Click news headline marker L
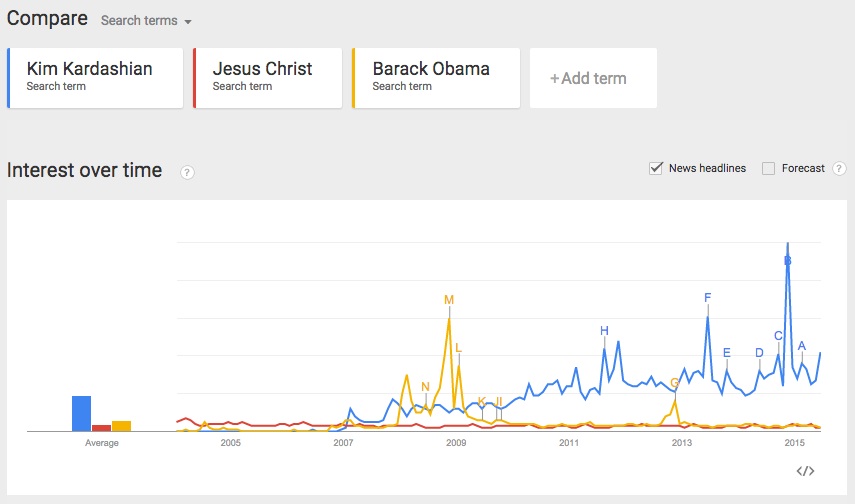This screenshot has width=855, height=504. tap(458, 348)
